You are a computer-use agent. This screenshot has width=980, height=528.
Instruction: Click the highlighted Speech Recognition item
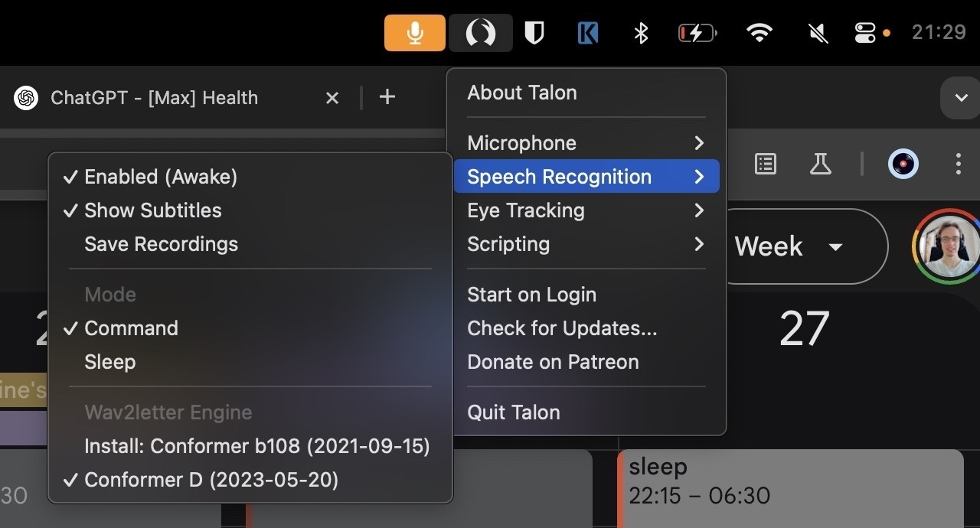click(x=587, y=177)
